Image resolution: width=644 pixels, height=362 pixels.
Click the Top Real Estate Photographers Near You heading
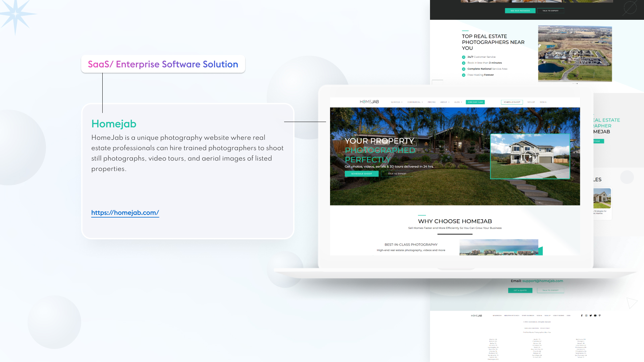pyautogui.click(x=493, y=42)
